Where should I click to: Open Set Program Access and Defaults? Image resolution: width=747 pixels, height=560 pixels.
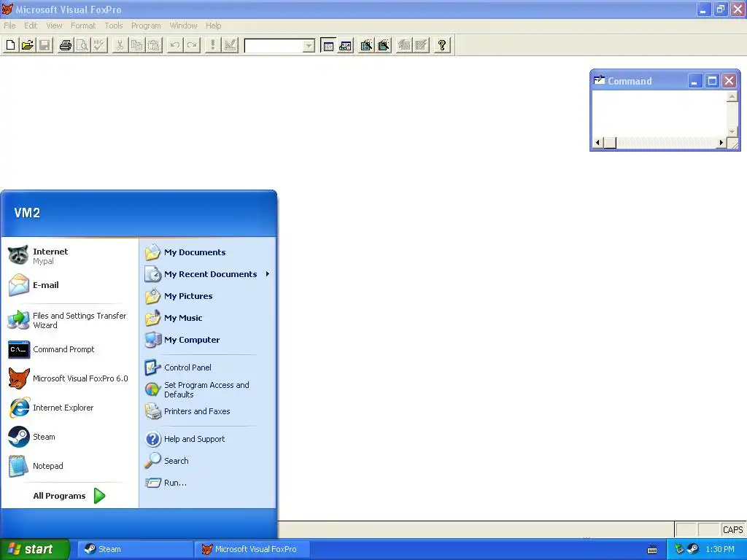(208, 389)
